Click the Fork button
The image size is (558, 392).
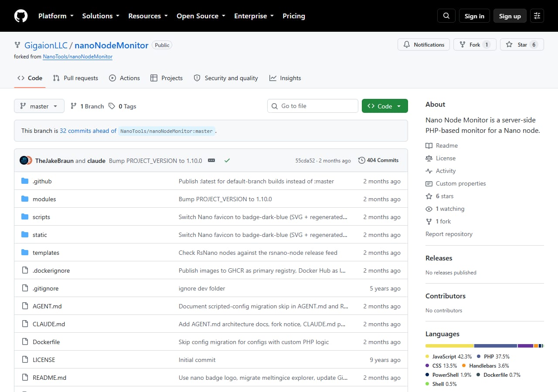point(475,44)
